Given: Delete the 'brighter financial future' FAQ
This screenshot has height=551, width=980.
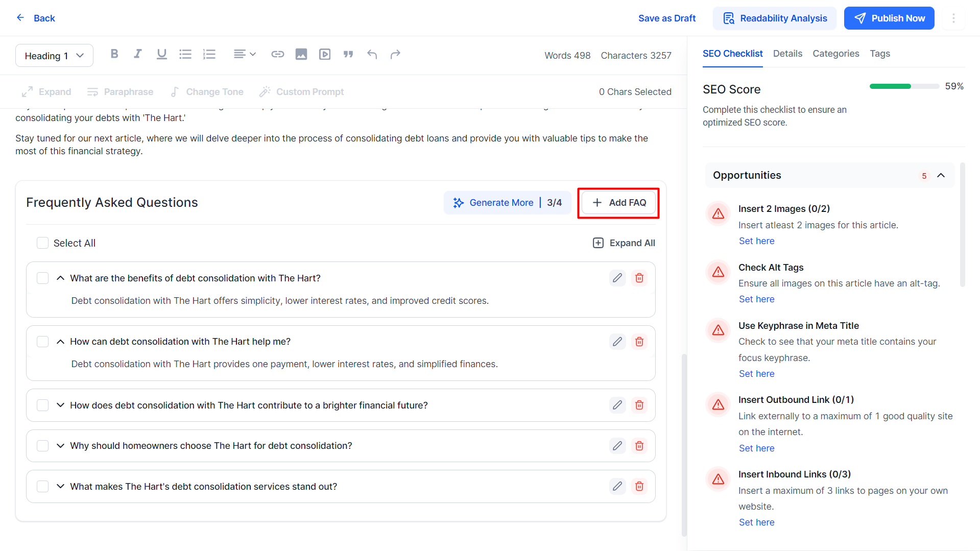Looking at the screenshot, I should [639, 405].
